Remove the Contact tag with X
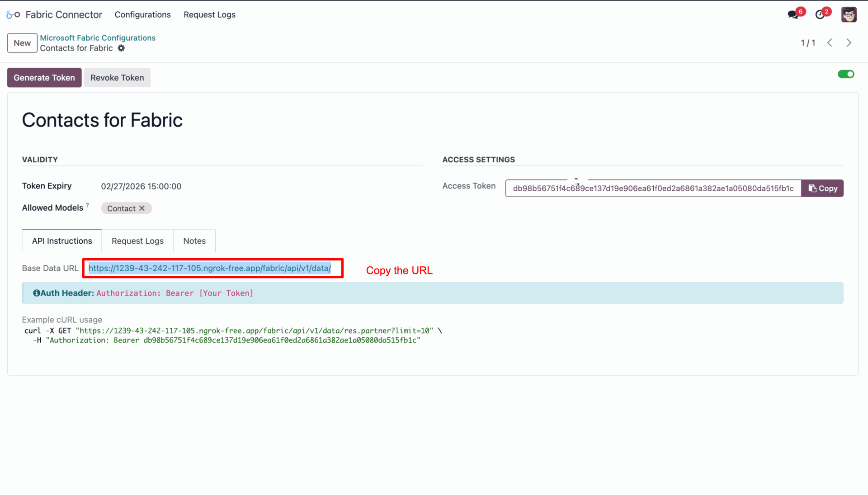Image resolution: width=868 pixels, height=495 pixels. 142,208
